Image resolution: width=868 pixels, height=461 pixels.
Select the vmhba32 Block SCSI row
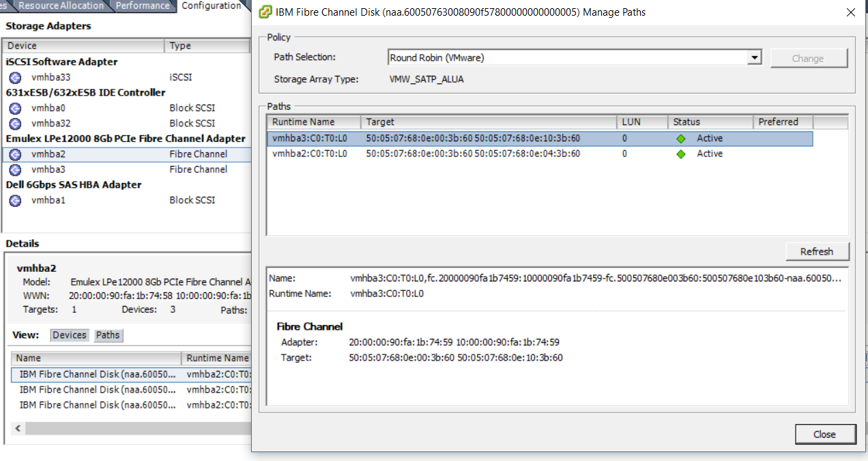[x=127, y=124]
